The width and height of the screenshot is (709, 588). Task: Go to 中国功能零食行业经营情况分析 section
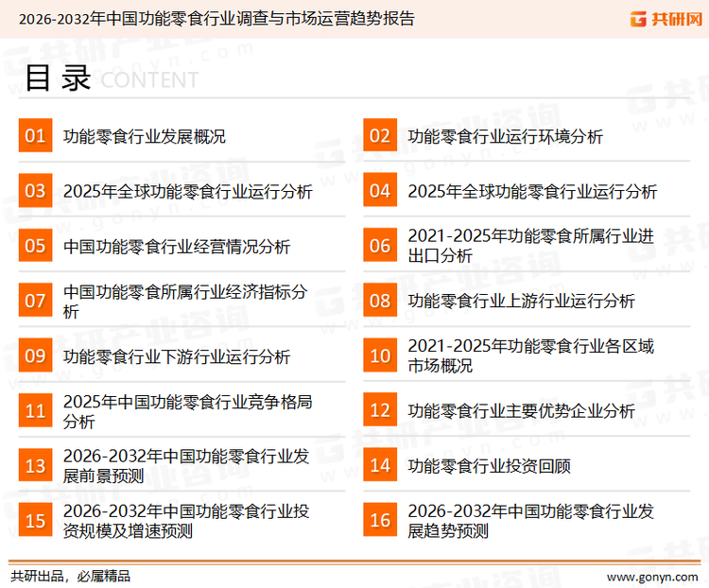tap(177, 246)
